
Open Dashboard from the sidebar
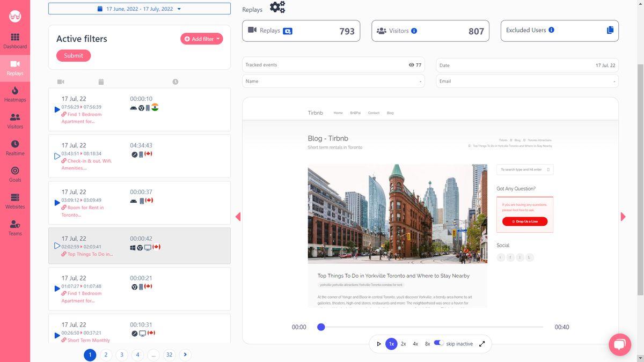click(15, 41)
